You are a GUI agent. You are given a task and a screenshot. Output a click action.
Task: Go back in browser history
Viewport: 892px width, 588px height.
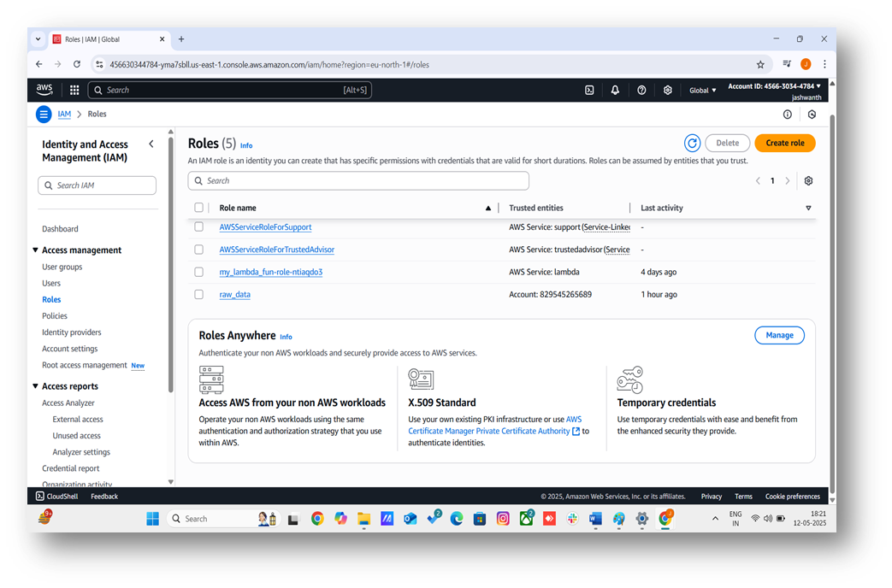[x=39, y=64]
